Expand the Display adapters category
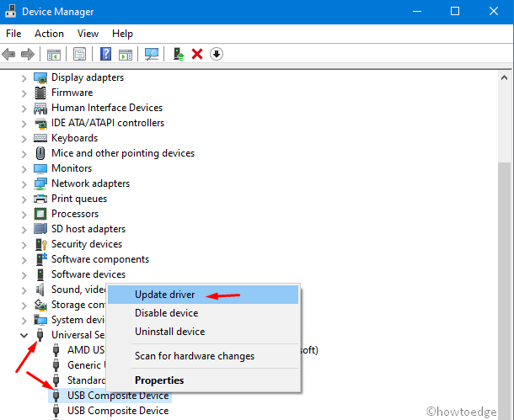The image size is (514, 420). pos(24,77)
